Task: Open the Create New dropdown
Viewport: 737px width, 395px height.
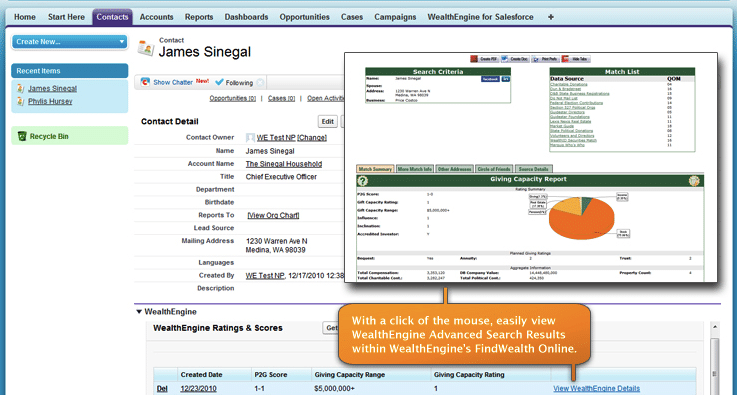Action: (x=70, y=42)
